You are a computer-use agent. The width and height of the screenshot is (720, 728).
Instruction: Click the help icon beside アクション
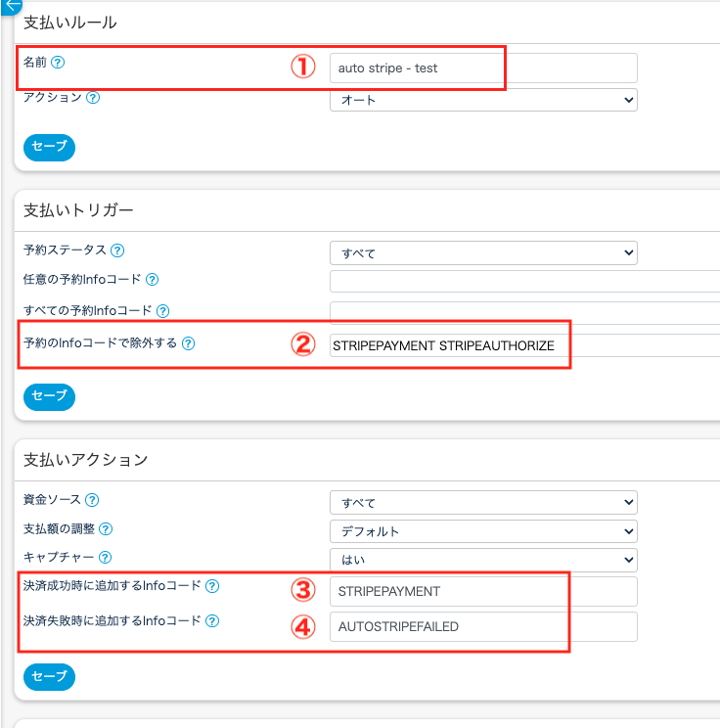(x=93, y=98)
